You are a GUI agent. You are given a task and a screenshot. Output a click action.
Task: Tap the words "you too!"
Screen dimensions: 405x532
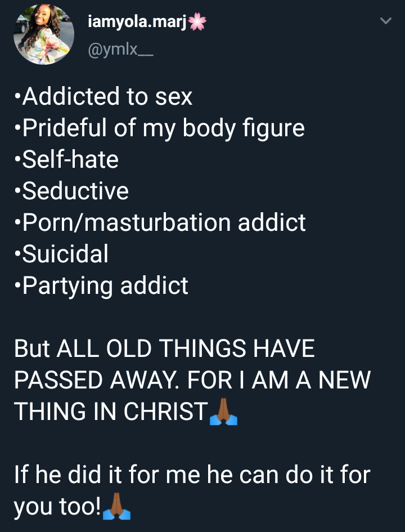pyautogui.click(x=57, y=507)
